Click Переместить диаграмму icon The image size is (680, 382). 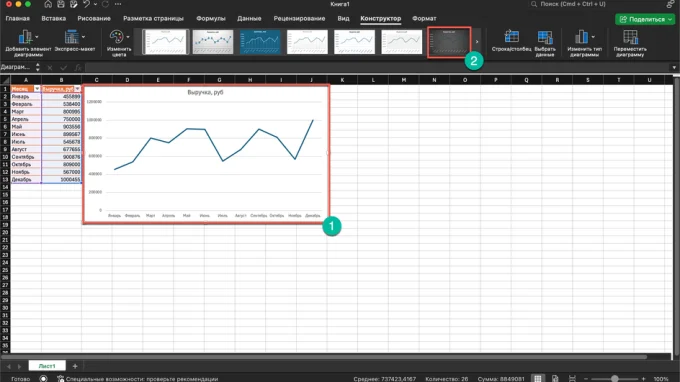point(630,37)
